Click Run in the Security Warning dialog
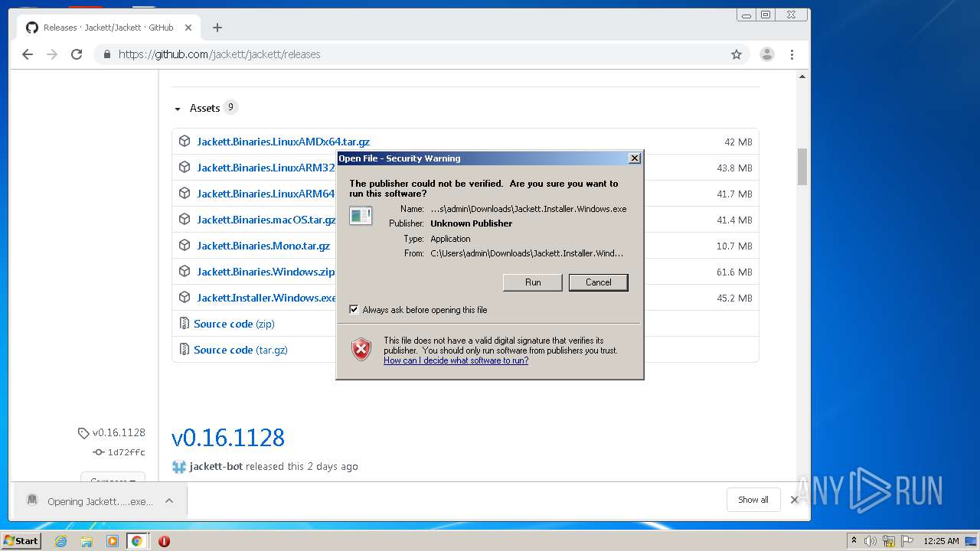The height and width of the screenshot is (551, 980). pyautogui.click(x=533, y=282)
